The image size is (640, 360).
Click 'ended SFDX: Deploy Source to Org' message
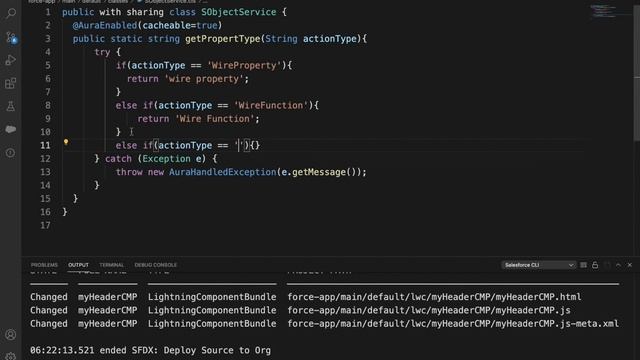click(185, 350)
